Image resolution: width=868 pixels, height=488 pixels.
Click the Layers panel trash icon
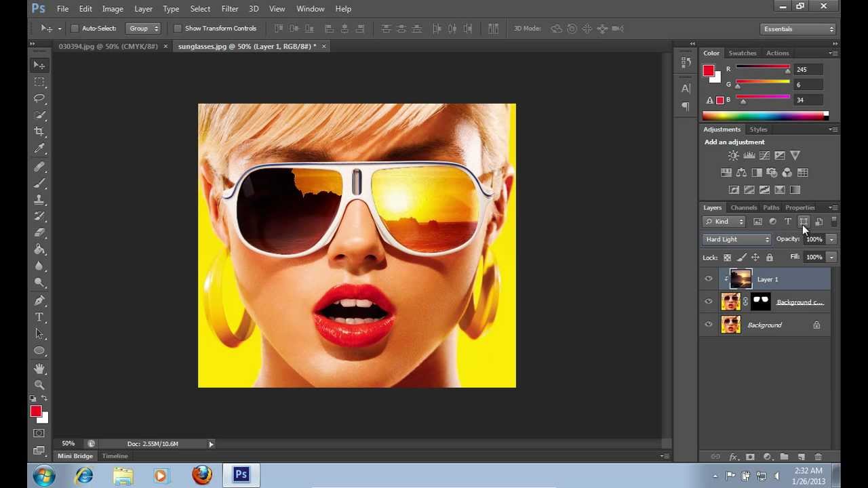click(818, 457)
